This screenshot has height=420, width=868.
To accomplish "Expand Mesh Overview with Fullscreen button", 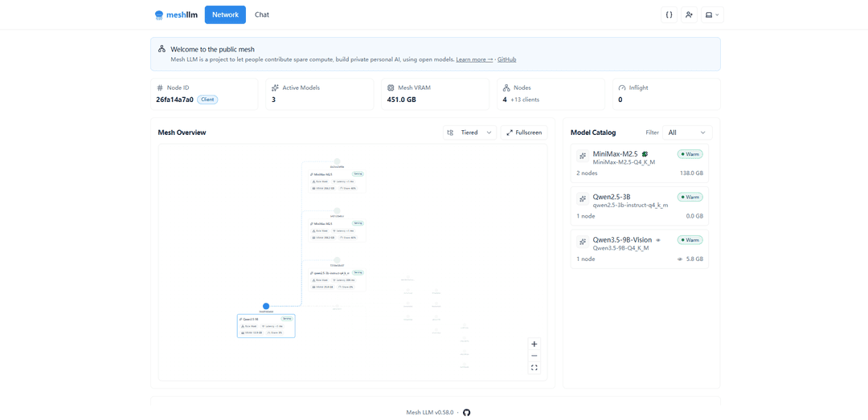I will tap(524, 133).
